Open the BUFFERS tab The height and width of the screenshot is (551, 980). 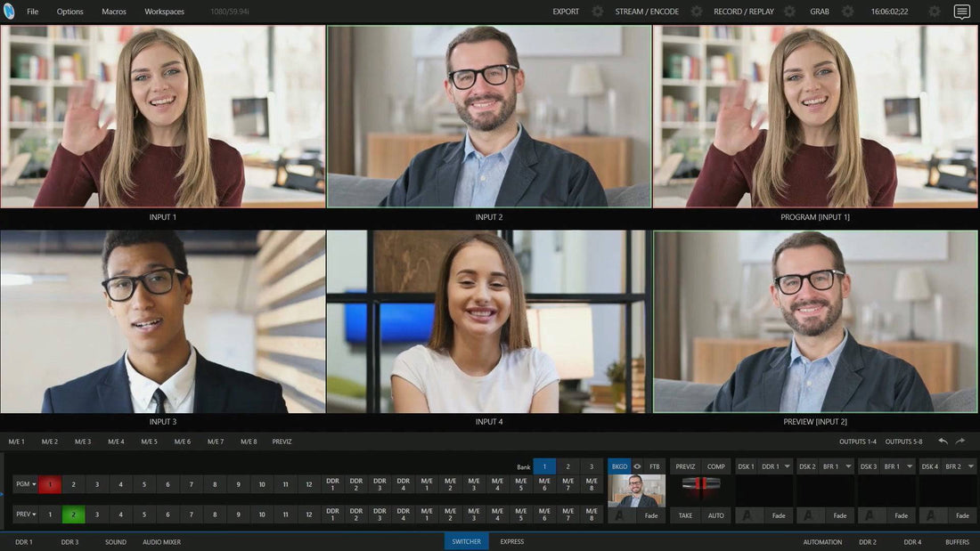tap(957, 542)
